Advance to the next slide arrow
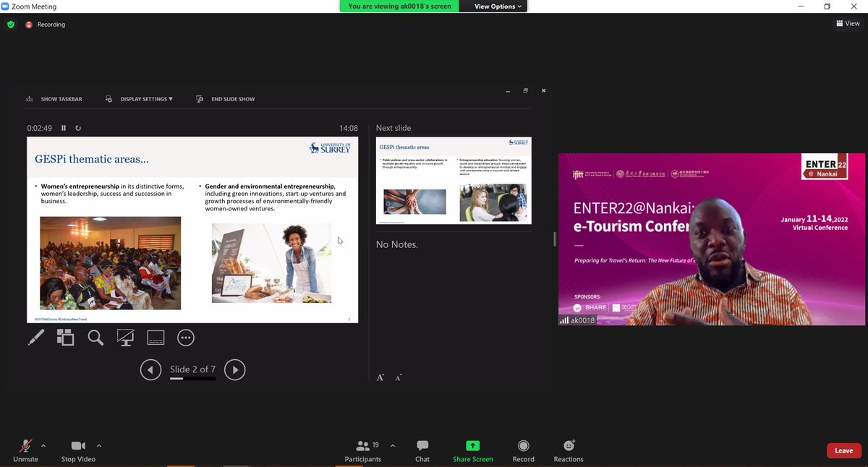The height and width of the screenshot is (467, 868). [x=235, y=370]
